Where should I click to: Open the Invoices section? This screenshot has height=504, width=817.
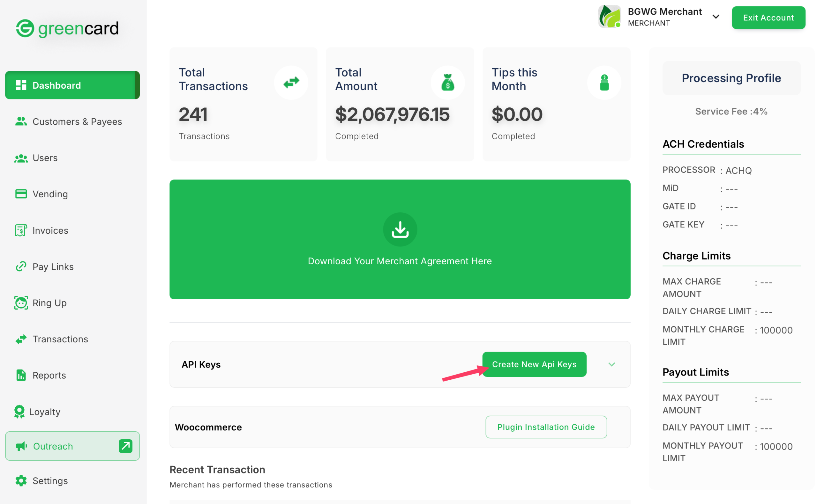tap(50, 230)
